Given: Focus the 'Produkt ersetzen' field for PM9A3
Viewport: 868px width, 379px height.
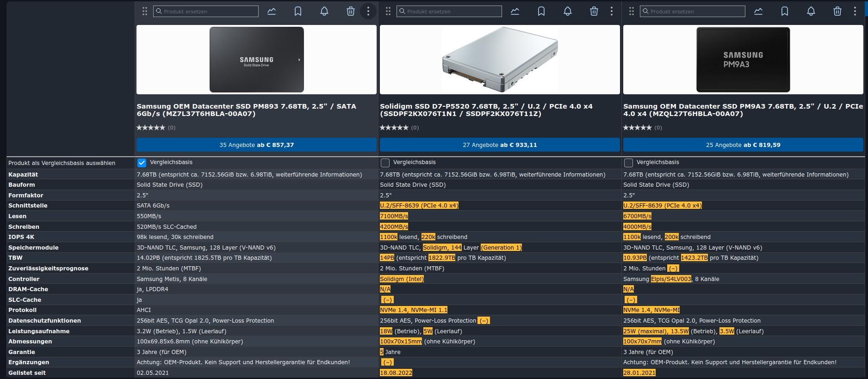Looking at the screenshot, I should [x=693, y=11].
